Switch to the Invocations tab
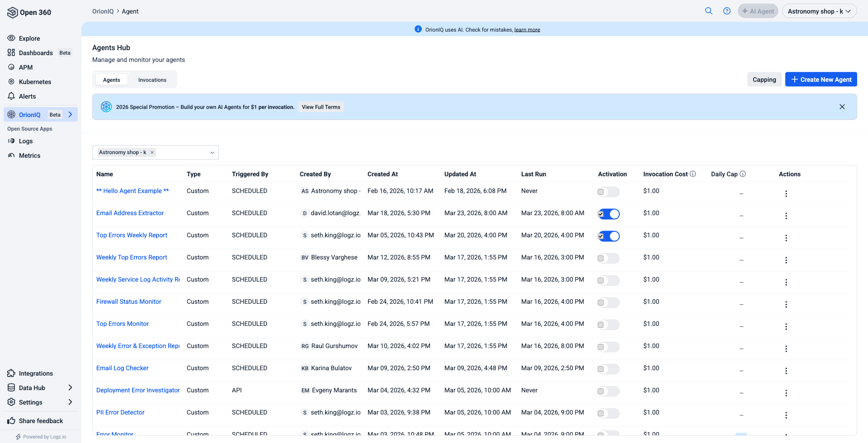The image size is (868, 443). coord(152,80)
